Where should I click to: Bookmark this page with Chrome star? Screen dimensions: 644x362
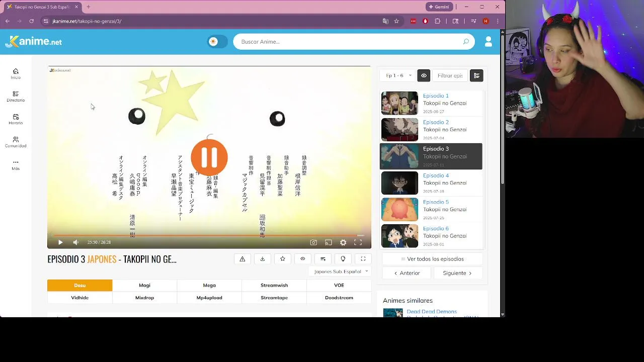pyautogui.click(x=396, y=21)
